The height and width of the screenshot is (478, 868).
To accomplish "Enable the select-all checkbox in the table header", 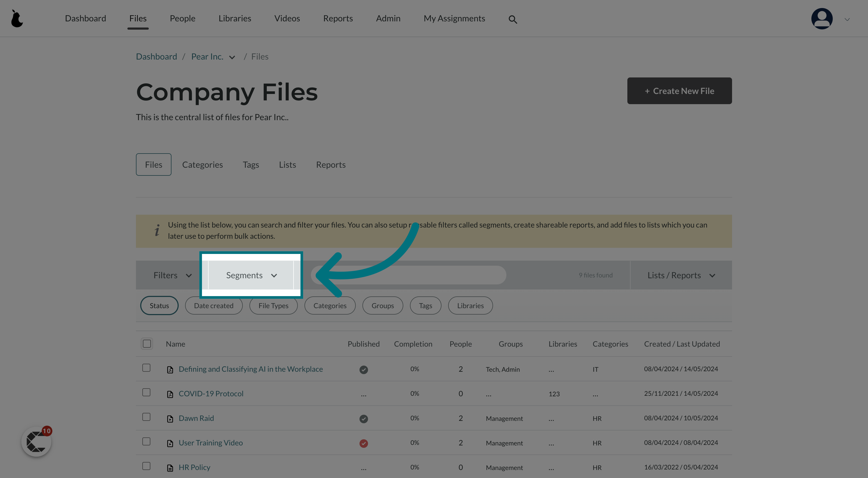I will [147, 344].
